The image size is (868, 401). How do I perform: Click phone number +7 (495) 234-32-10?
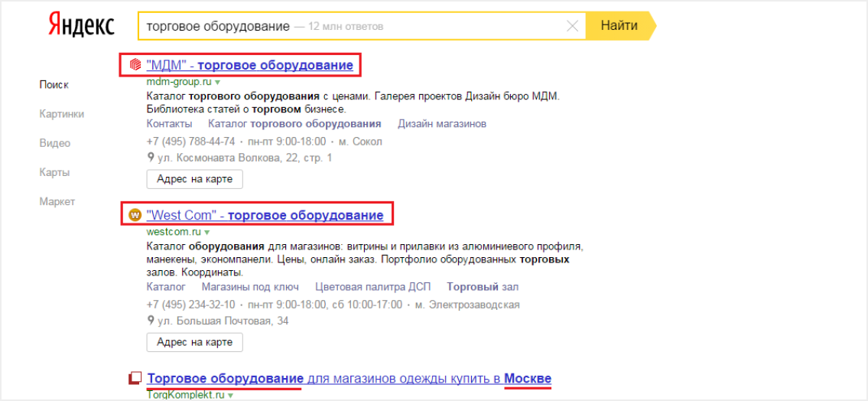coord(191,305)
